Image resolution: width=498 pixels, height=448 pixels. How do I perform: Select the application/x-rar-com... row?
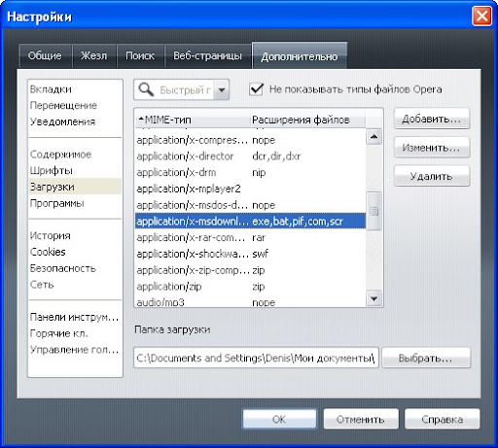(x=250, y=237)
